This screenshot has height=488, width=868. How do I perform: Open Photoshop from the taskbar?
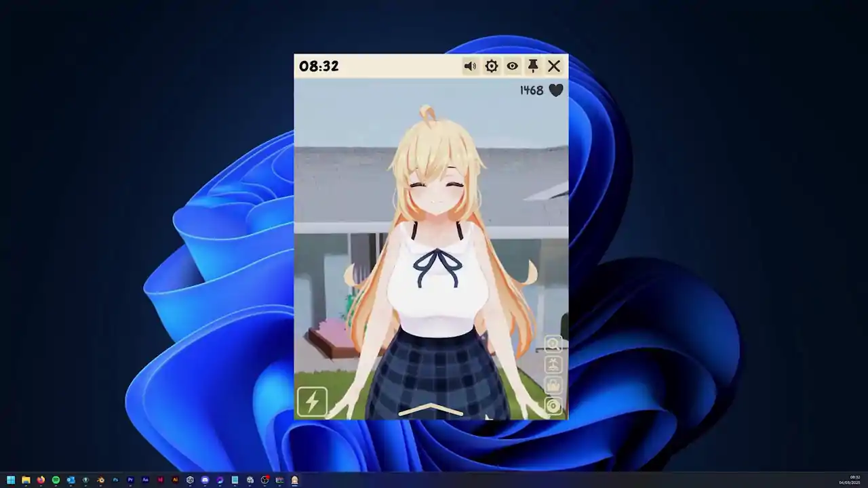115,480
